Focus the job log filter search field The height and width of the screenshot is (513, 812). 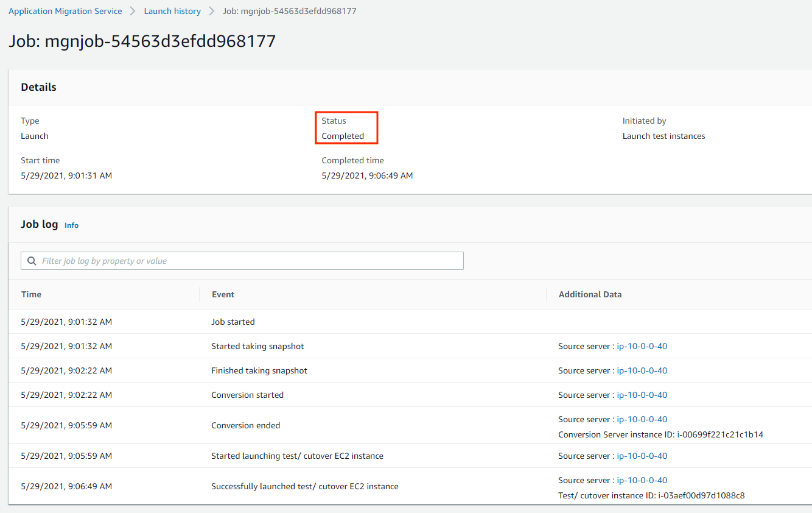pos(242,261)
